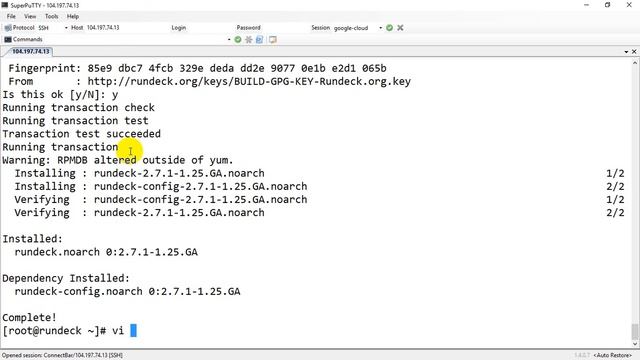Open the Session google-cloud dropdown
Image resolution: width=640 pixels, height=360 pixels.
tap(380, 28)
